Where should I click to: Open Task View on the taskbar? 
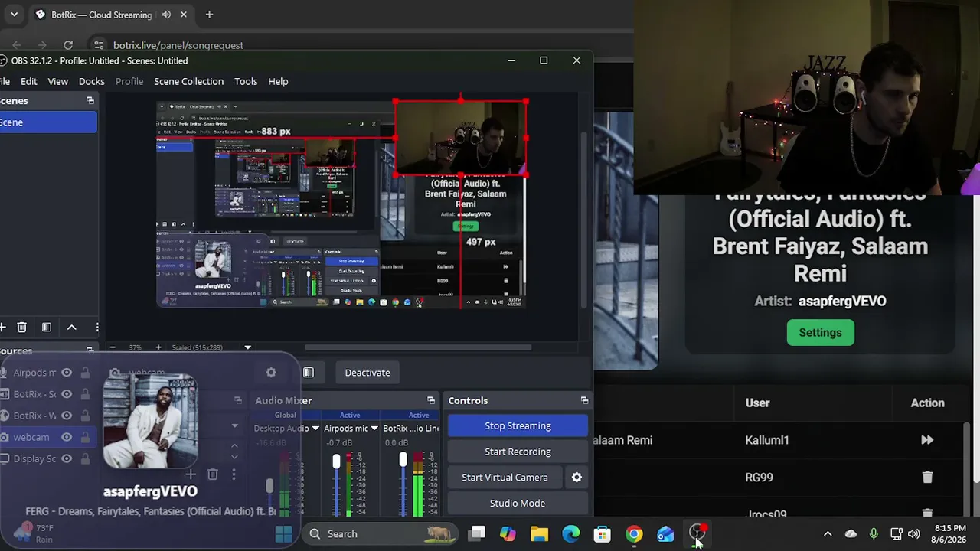[477, 534]
